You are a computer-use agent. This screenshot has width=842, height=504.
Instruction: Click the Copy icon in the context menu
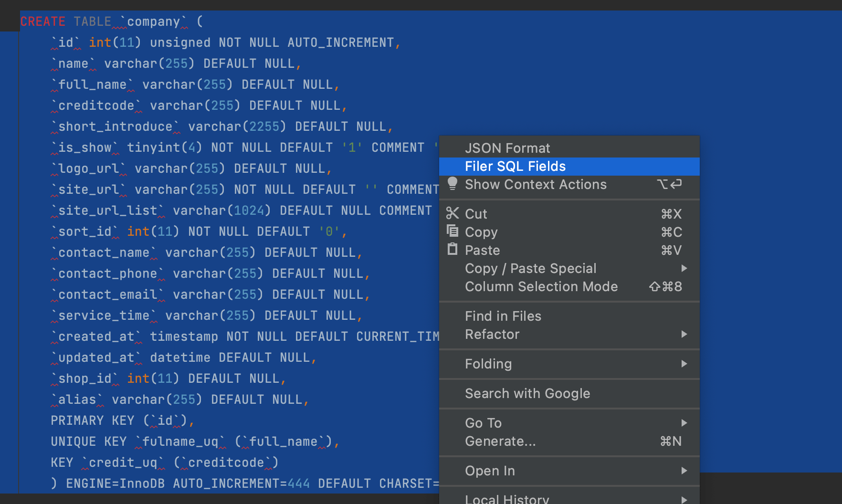pyautogui.click(x=453, y=231)
